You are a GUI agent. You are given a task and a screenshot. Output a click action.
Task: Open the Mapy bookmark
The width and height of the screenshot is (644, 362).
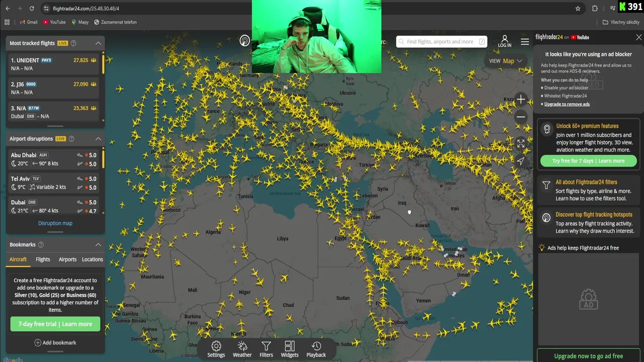(x=80, y=22)
